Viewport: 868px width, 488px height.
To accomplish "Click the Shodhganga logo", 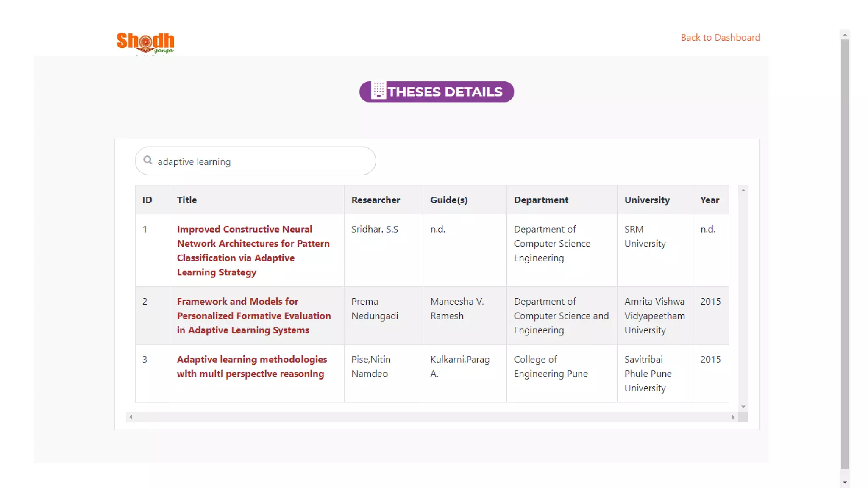I will tap(145, 43).
